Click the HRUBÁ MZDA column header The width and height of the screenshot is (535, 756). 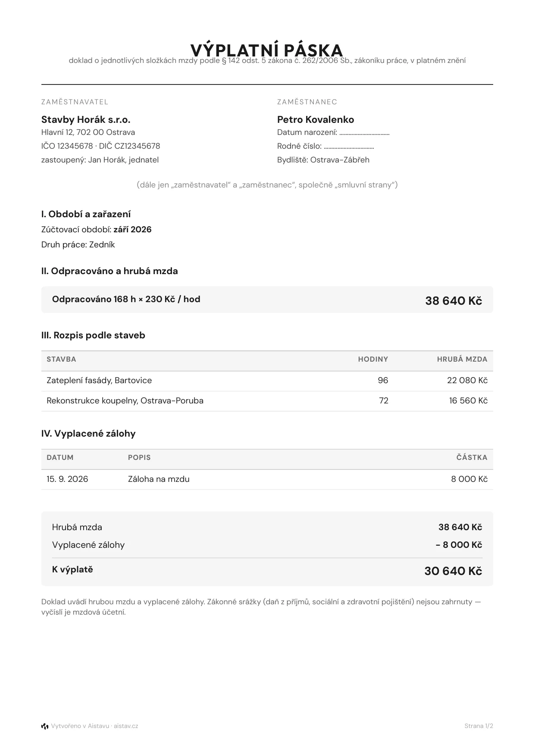462,359
